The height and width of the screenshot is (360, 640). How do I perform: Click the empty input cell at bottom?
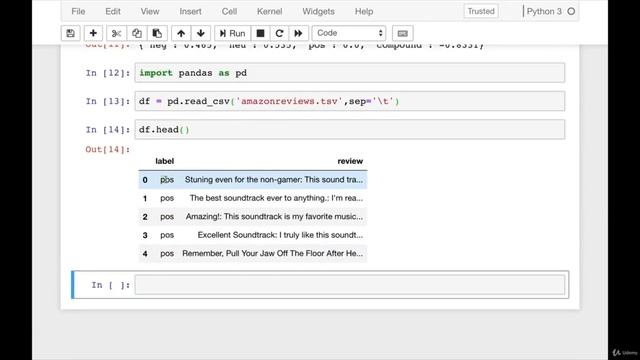[350, 284]
